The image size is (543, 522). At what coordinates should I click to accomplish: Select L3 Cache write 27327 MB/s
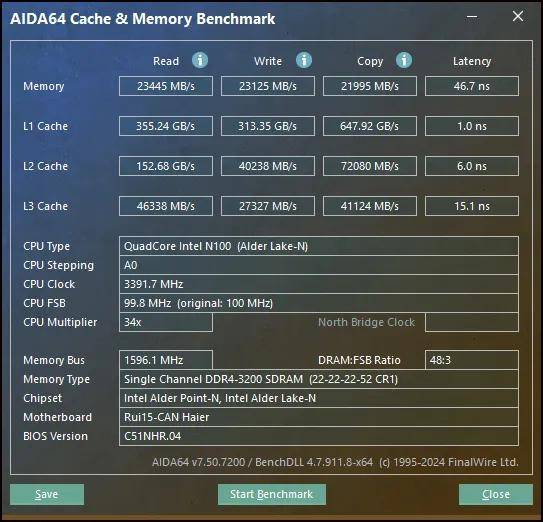268,206
